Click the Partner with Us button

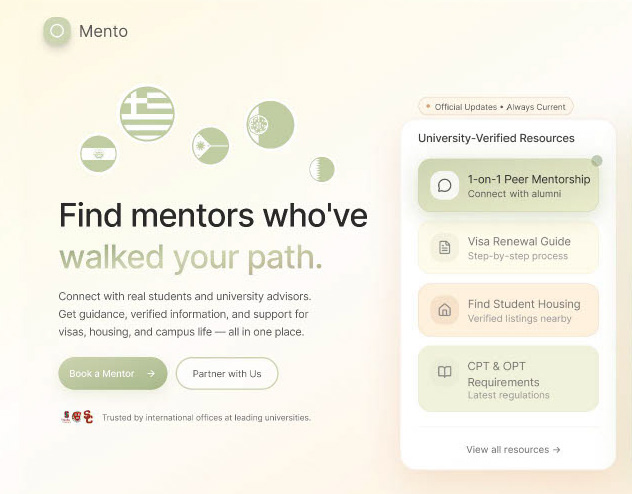click(x=227, y=373)
